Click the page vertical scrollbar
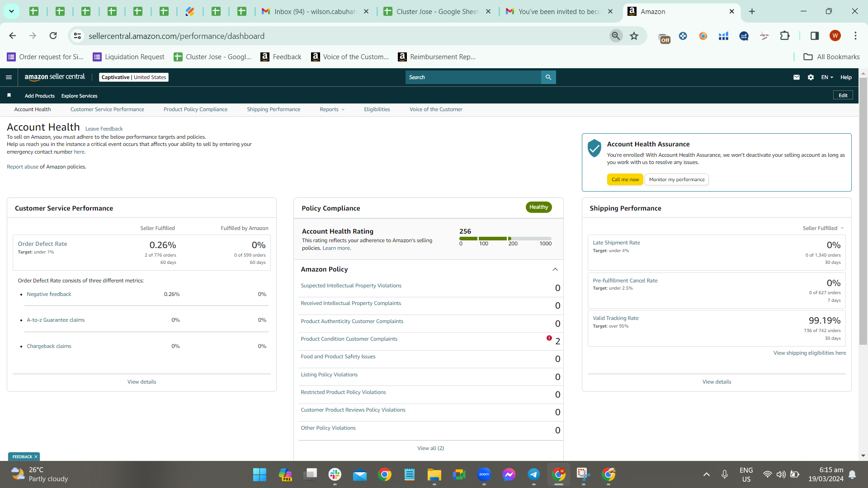This screenshot has width=868, height=488. (x=863, y=211)
